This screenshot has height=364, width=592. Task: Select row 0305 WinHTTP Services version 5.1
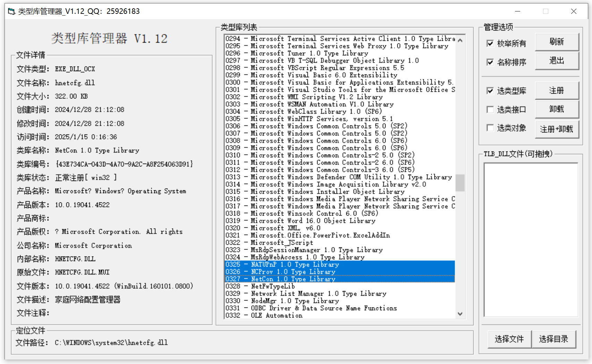pyautogui.click(x=340, y=119)
